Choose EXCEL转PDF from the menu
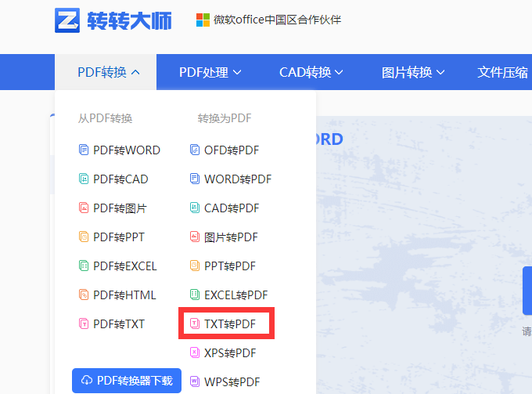This screenshot has width=532, height=394. point(228,295)
